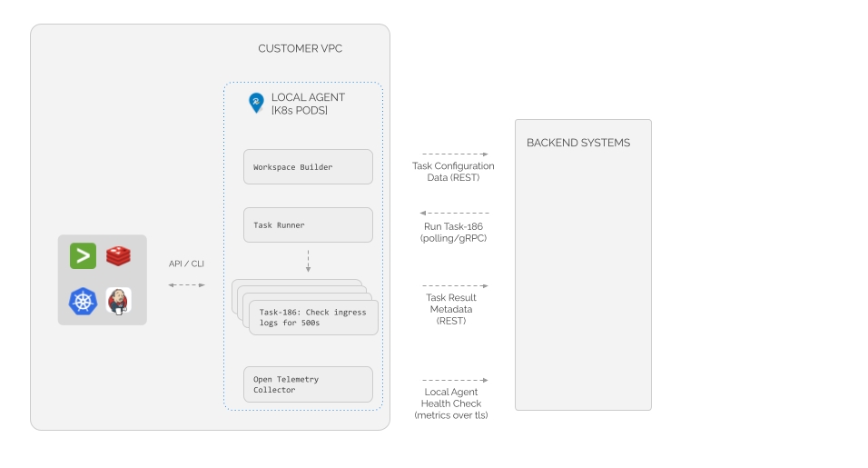This screenshot has height=468, width=868.
Task: Select the Task Runner box
Action: tap(308, 225)
